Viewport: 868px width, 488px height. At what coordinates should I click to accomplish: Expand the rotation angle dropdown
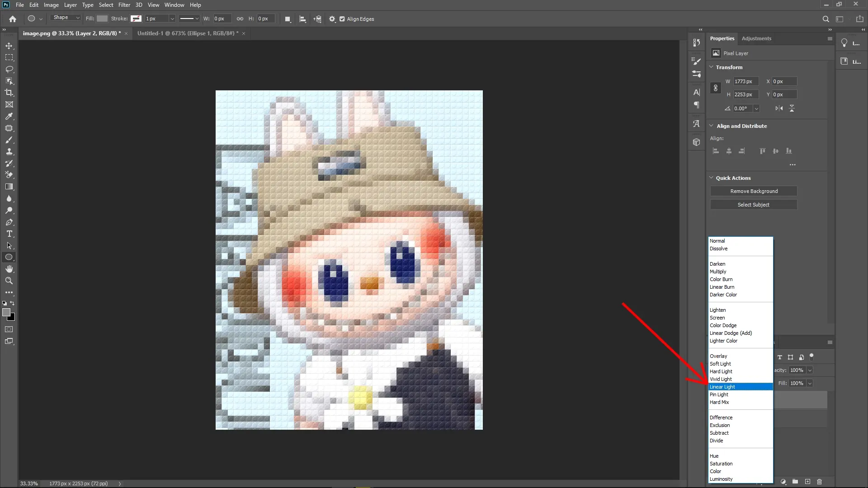click(755, 108)
